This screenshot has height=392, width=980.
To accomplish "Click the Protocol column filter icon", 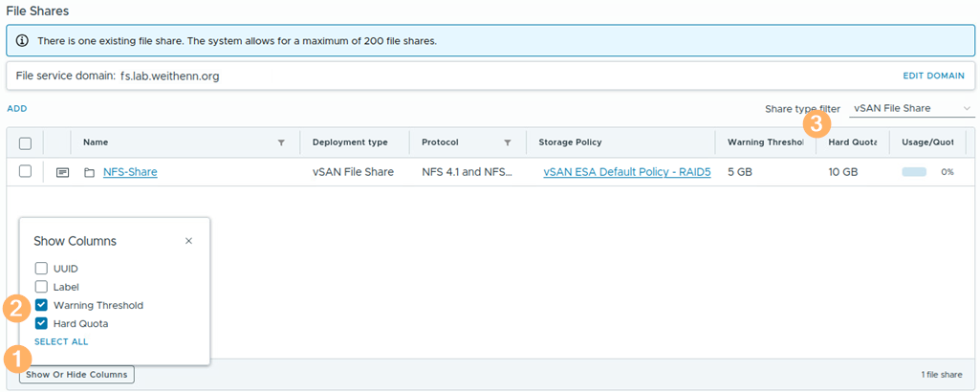I will pos(508,142).
